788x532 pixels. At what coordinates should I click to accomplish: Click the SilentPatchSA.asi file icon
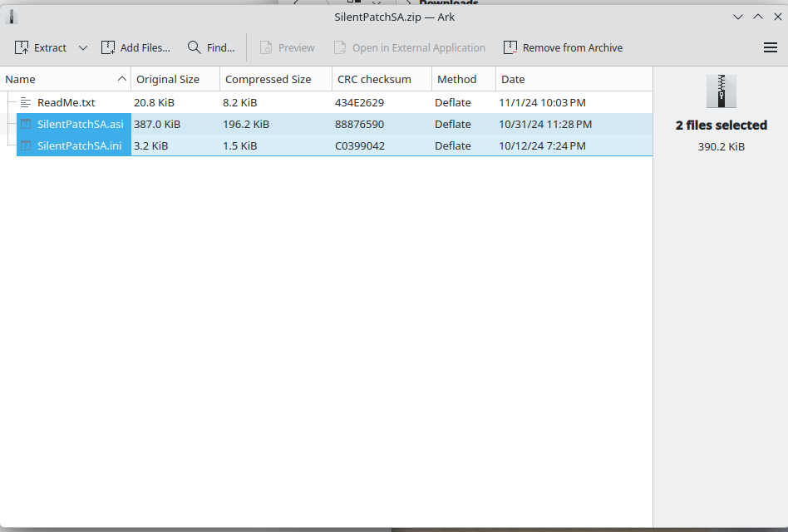click(x=26, y=124)
